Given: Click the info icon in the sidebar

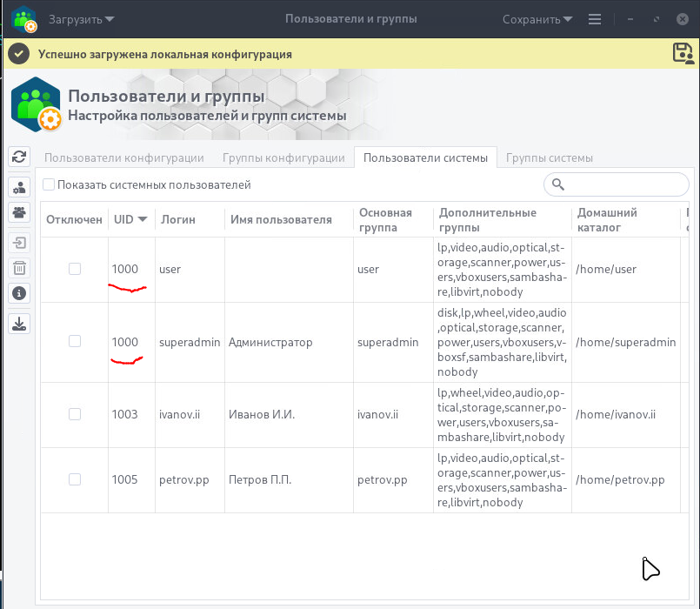Looking at the screenshot, I should click(18, 292).
